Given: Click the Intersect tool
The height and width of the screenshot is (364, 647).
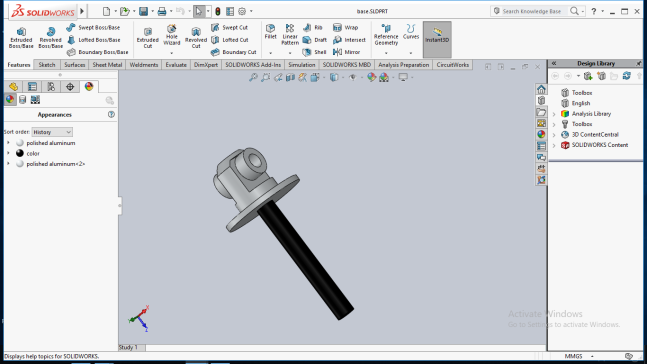Looking at the screenshot, I should 349,40.
